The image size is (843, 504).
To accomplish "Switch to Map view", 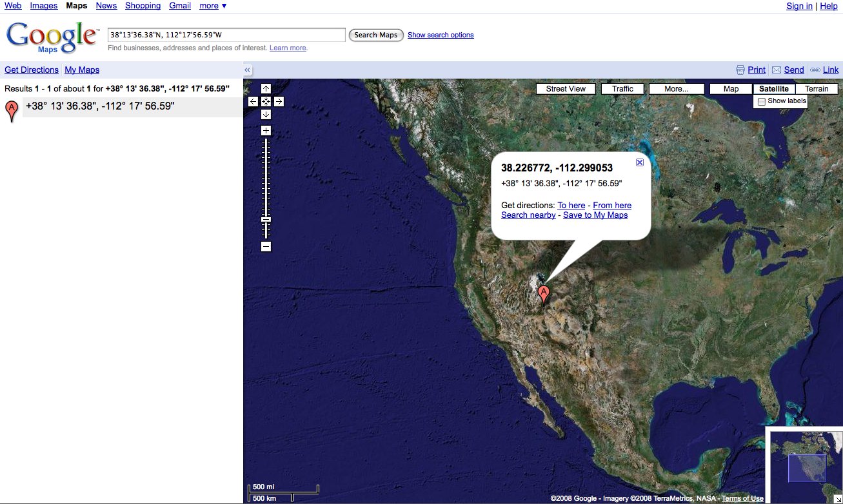I will (x=731, y=89).
